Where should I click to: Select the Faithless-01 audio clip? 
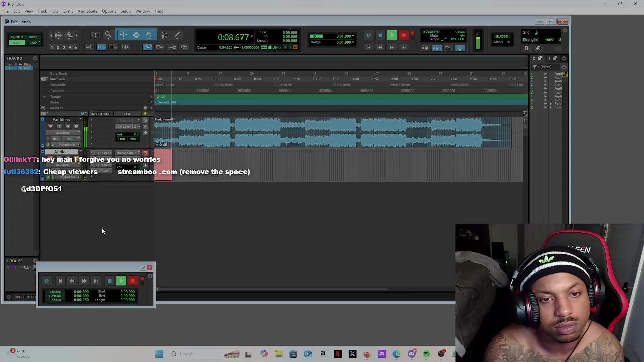(x=333, y=133)
